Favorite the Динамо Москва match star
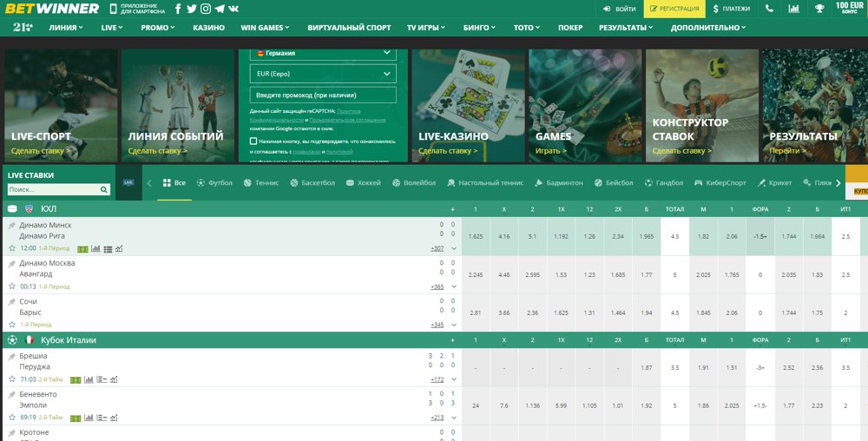The width and height of the screenshot is (868, 441). 12,286
